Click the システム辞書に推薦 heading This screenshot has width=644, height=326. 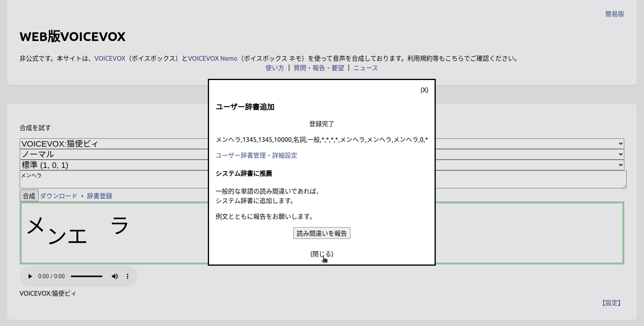244,173
